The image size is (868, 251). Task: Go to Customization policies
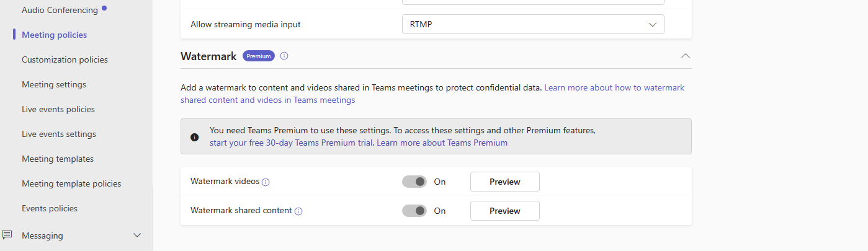(x=65, y=59)
